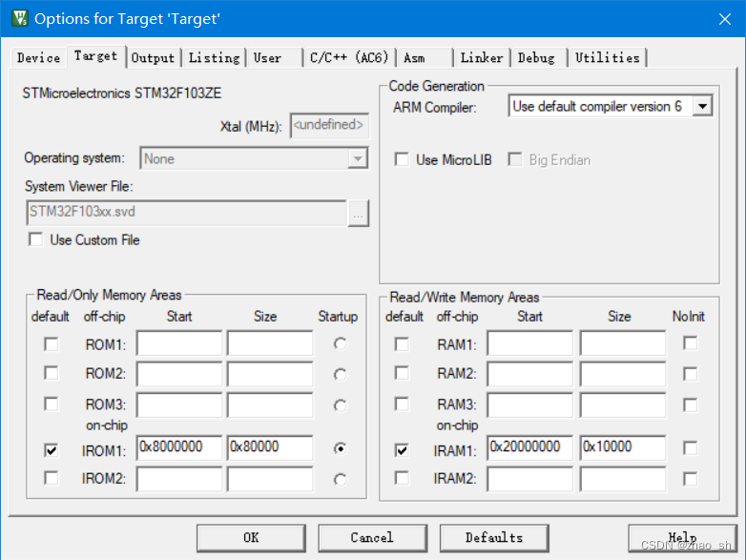Enable NoInit for RAM2
The height and width of the screenshot is (560, 746).
coord(690,374)
